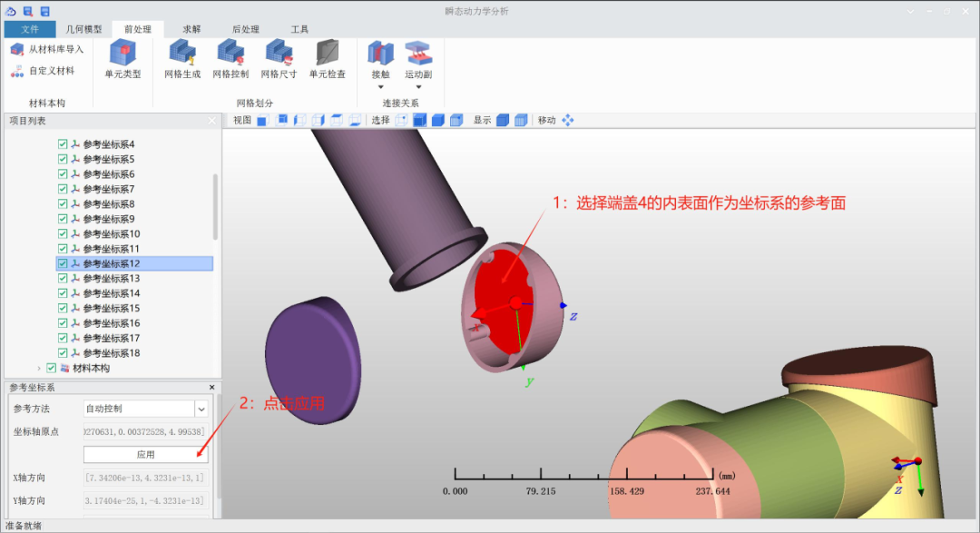Click the 从材料库导入 material import icon
The height and width of the screenshot is (533, 980).
[17, 49]
